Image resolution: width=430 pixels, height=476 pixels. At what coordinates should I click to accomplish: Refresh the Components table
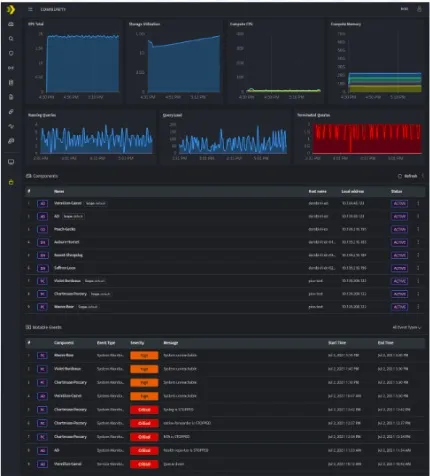(408, 176)
